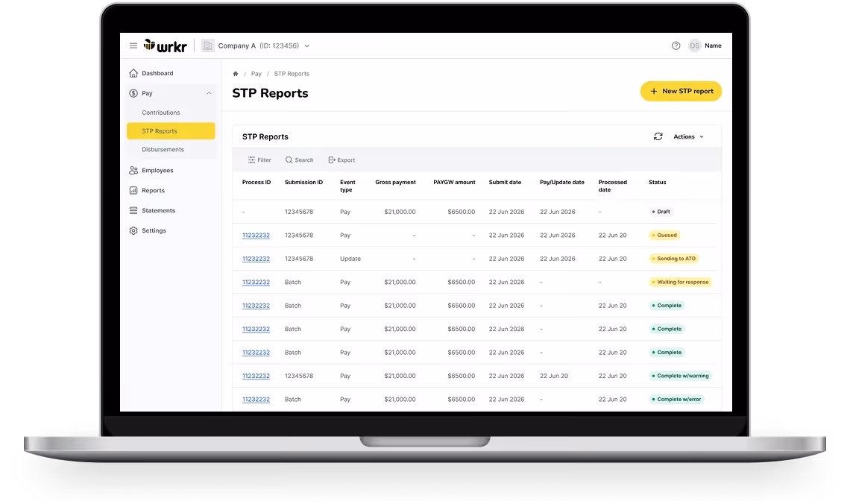This screenshot has height=504, width=850.
Task: Click the Draft status badge
Action: click(661, 212)
